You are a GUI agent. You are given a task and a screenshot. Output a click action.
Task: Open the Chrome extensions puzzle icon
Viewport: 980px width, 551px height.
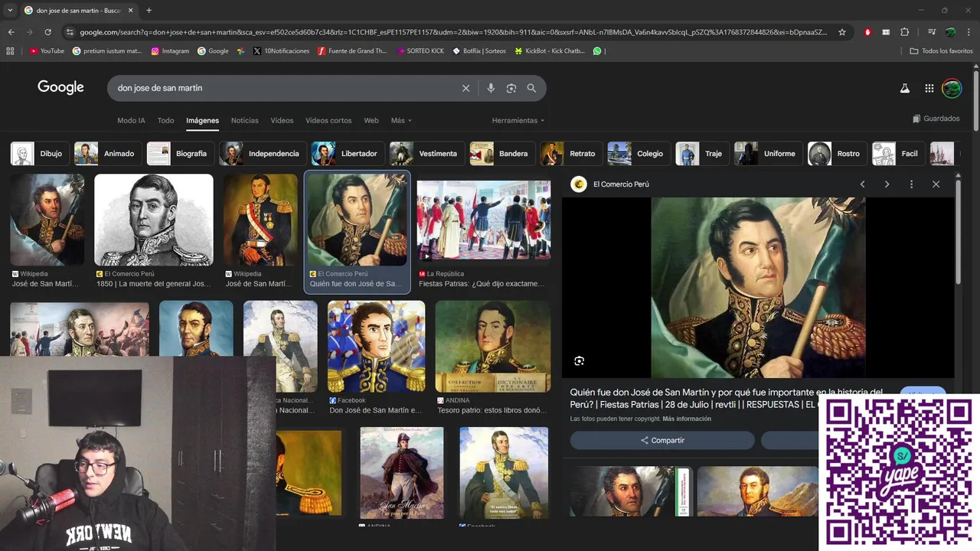tap(904, 32)
